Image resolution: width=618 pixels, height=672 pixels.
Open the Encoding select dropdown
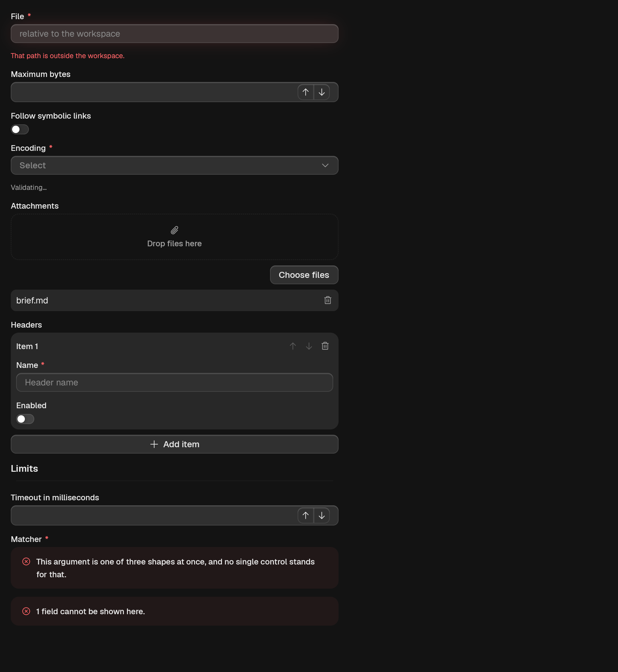click(x=175, y=165)
